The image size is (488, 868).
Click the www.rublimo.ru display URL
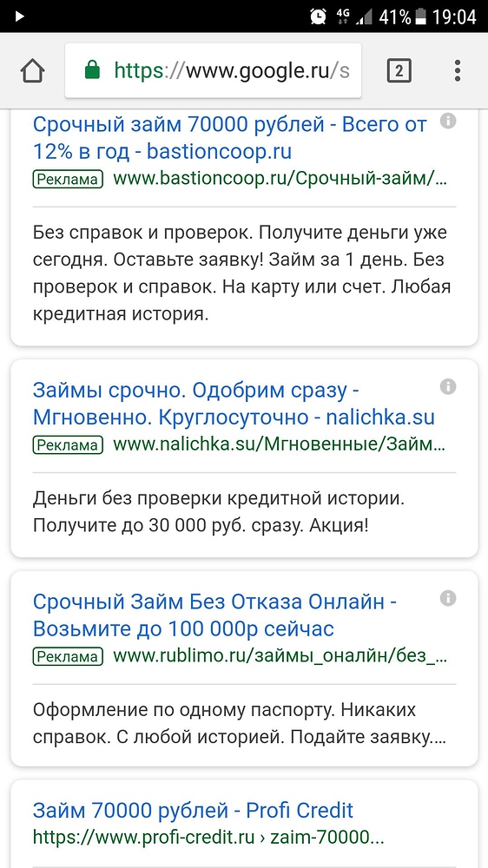[x=280, y=657]
